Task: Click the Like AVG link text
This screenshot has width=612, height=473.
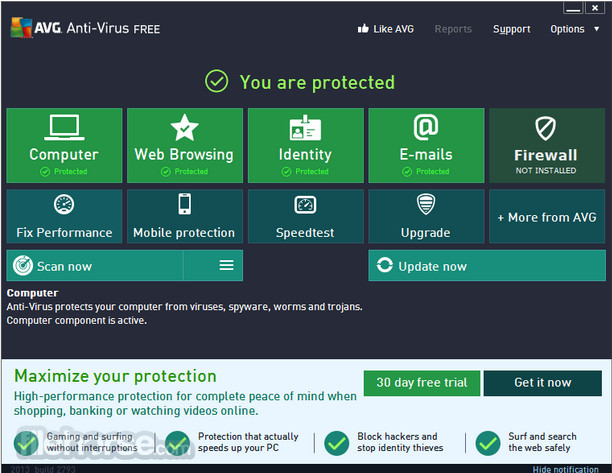Action: click(393, 29)
